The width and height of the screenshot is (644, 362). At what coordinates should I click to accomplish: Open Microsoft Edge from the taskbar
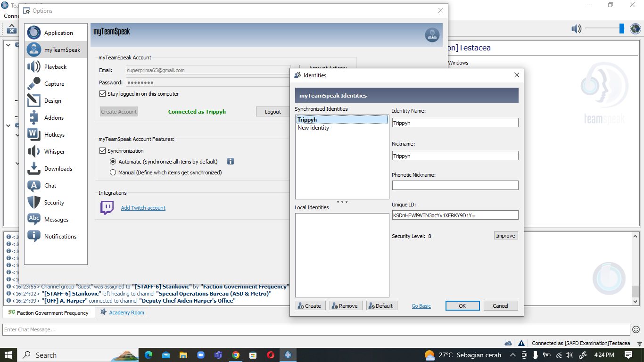149,355
